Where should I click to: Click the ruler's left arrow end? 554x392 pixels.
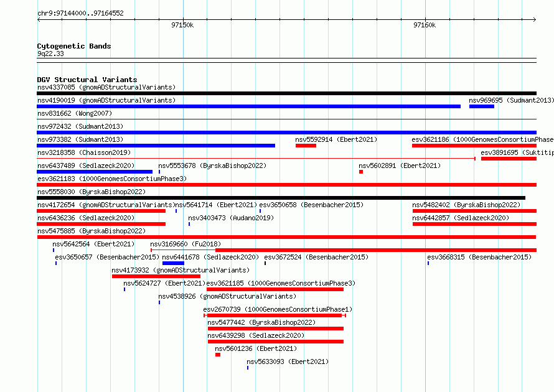click(x=39, y=20)
